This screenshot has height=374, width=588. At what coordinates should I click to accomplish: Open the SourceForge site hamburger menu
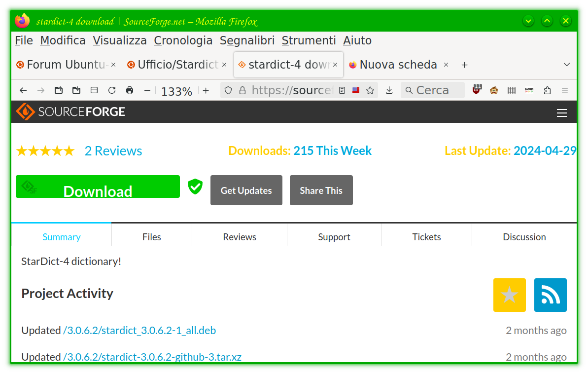tap(561, 112)
